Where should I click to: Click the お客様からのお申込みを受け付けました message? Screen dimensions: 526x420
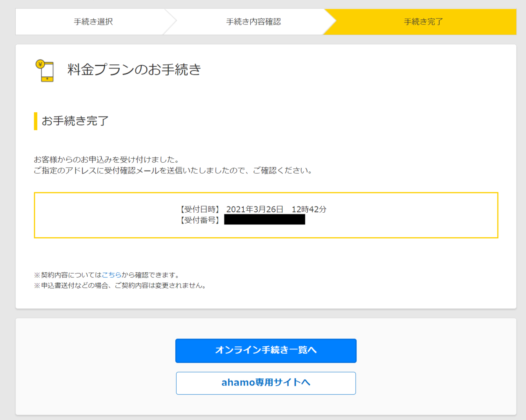click(107, 159)
